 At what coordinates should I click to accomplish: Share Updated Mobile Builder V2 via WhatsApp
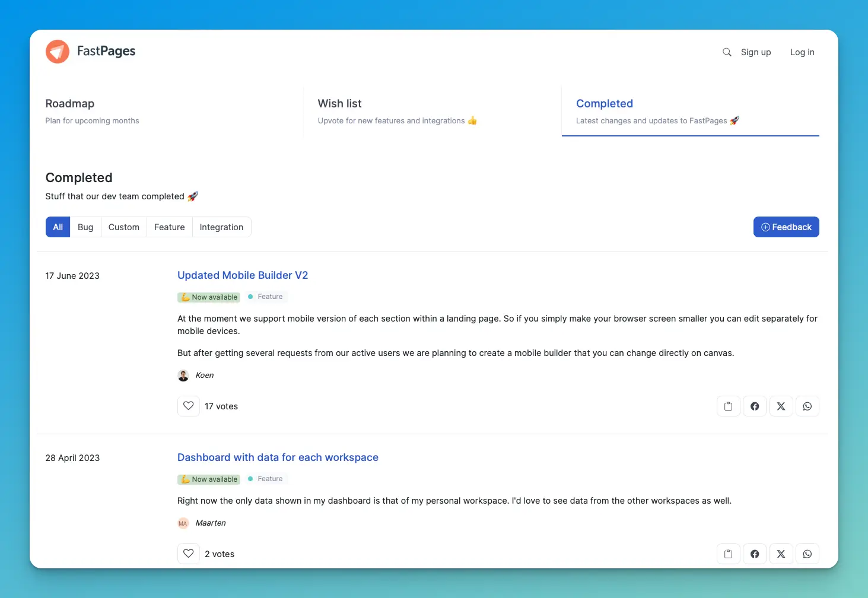click(x=807, y=406)
